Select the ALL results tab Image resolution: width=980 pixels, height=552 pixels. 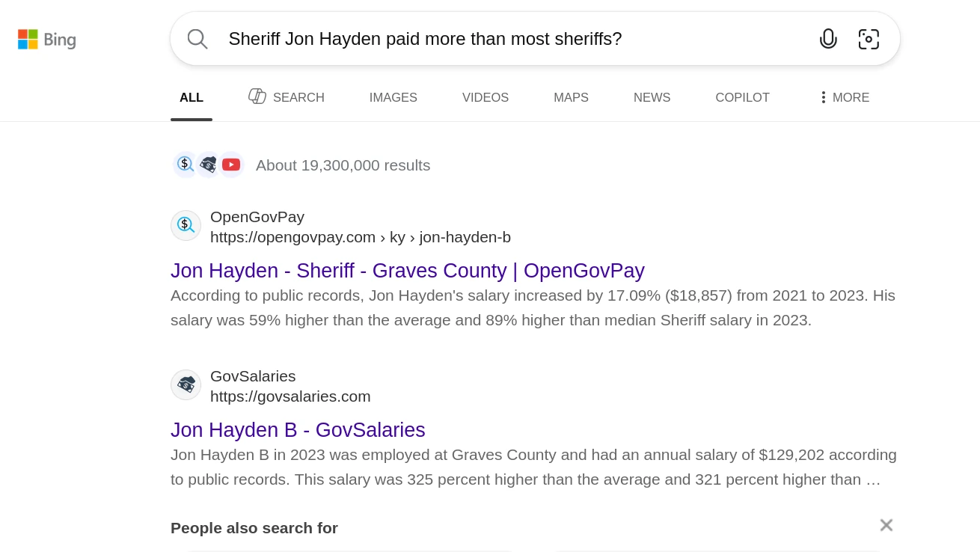[x=192, y=97]
